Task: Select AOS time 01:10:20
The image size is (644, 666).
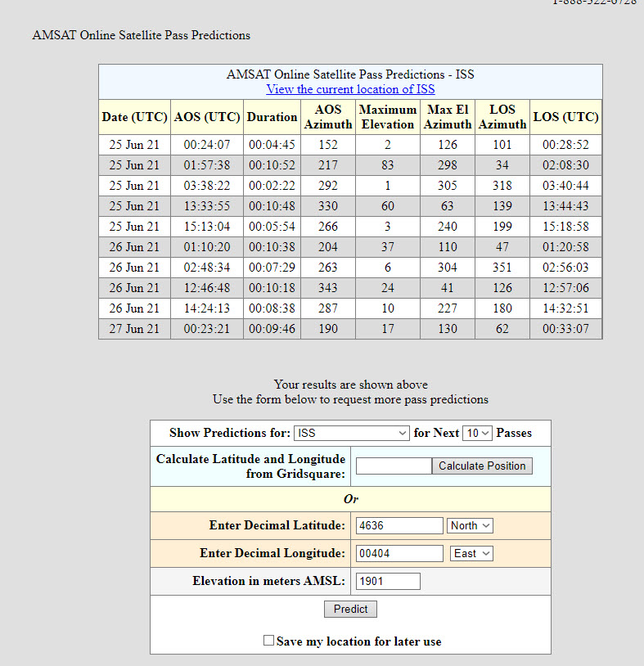Action: (207, 247)
